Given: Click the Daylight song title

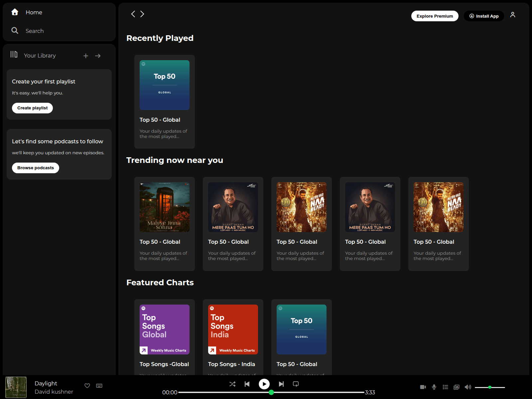Looking at the screenshot, I should click(x=46, y=383).
